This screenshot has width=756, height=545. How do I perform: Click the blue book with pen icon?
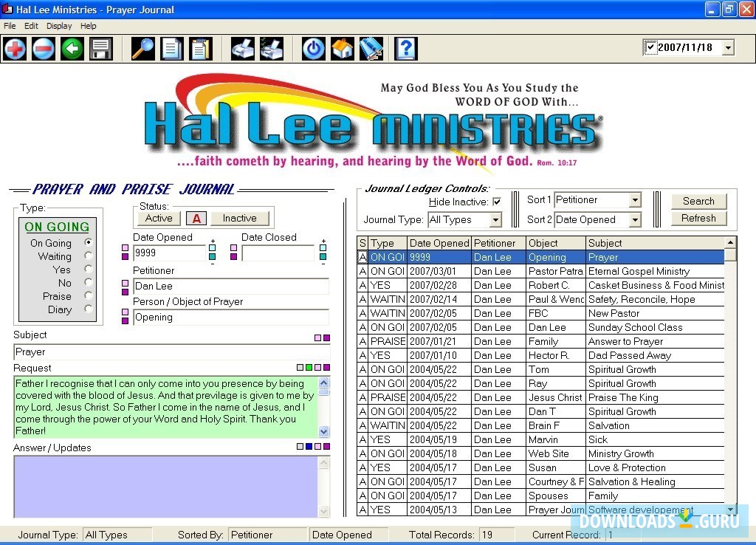pos(371,49)
